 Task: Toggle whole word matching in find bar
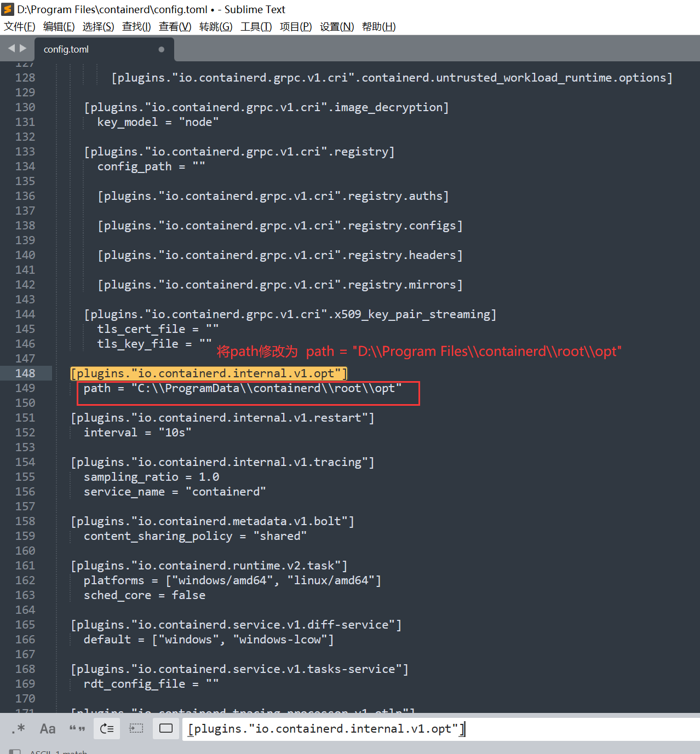click(77, 728)
